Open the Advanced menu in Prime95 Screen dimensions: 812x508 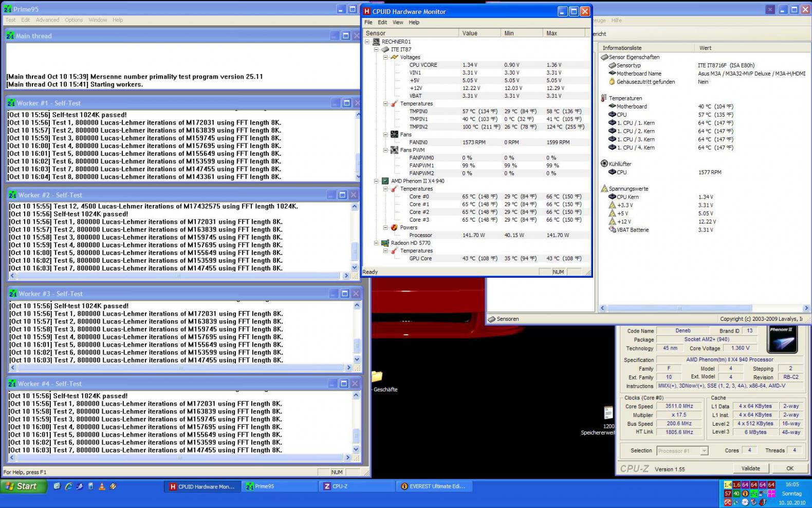[47, 20]
